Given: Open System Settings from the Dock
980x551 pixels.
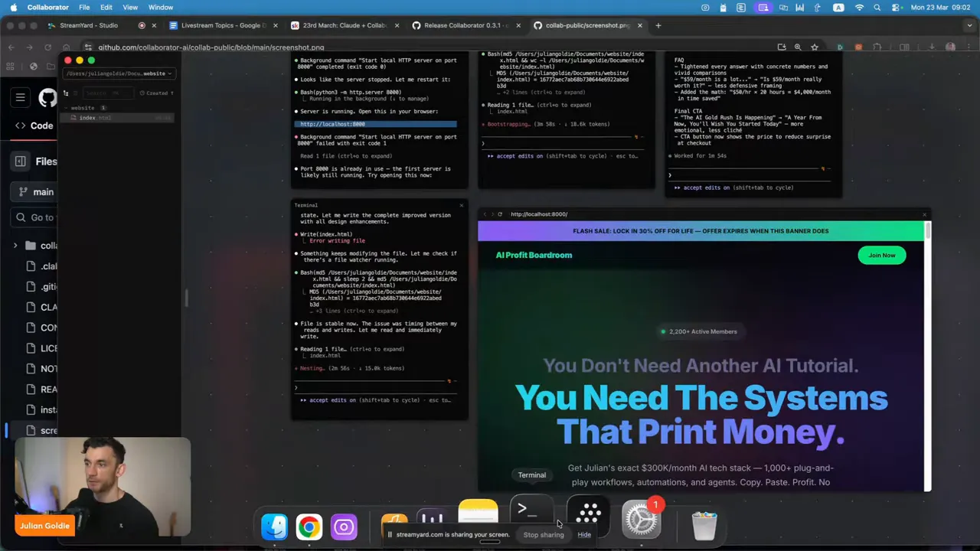Looking at the screenshot, I should (x=641, y=520).
